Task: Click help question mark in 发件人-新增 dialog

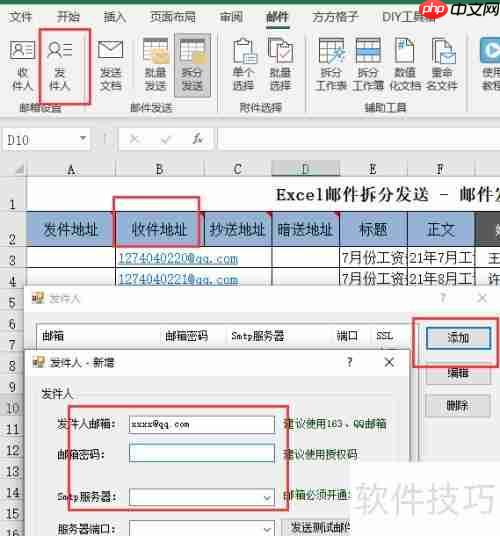Action: click(349, 362)
